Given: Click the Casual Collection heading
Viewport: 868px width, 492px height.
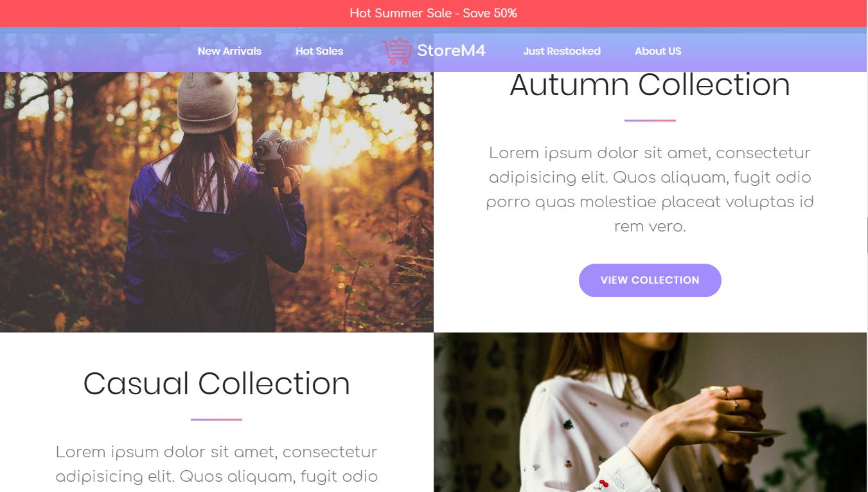Looking at the screenshot, I should click(217, 383).
